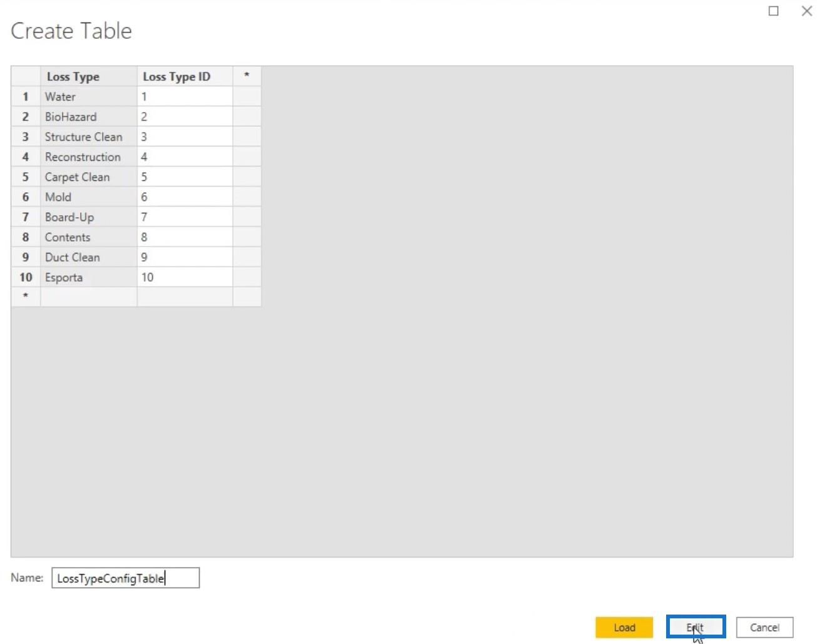Select row header 2
The width and height of the screenshot is (817, 644).
26,116
